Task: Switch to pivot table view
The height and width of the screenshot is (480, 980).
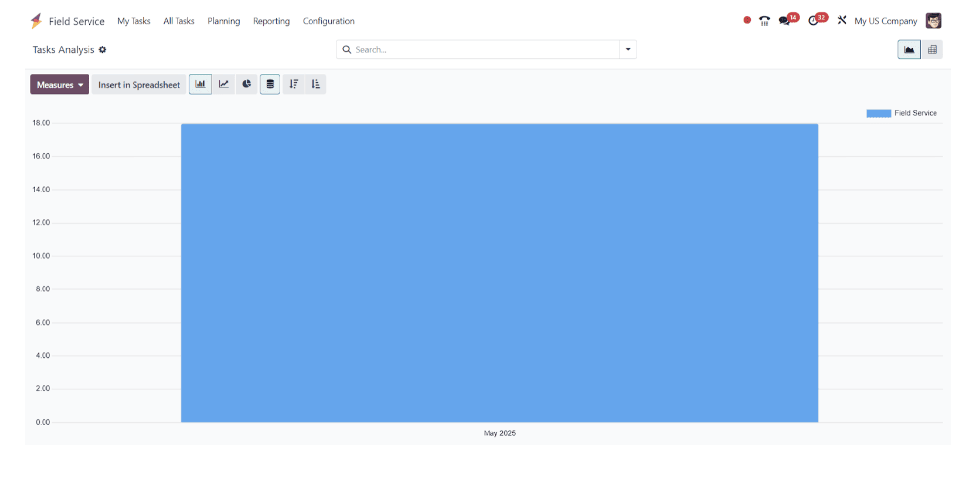Action: tap(932, 49)
